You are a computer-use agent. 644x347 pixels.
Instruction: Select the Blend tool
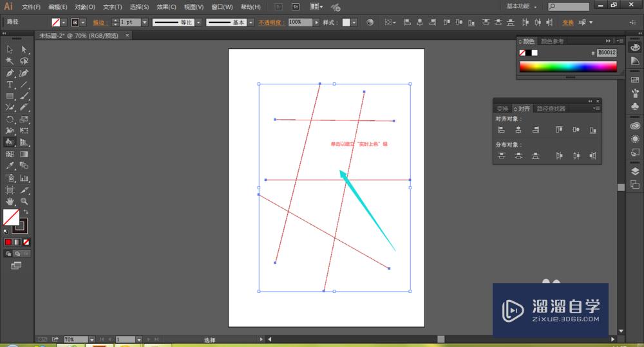tap(24, 166)
